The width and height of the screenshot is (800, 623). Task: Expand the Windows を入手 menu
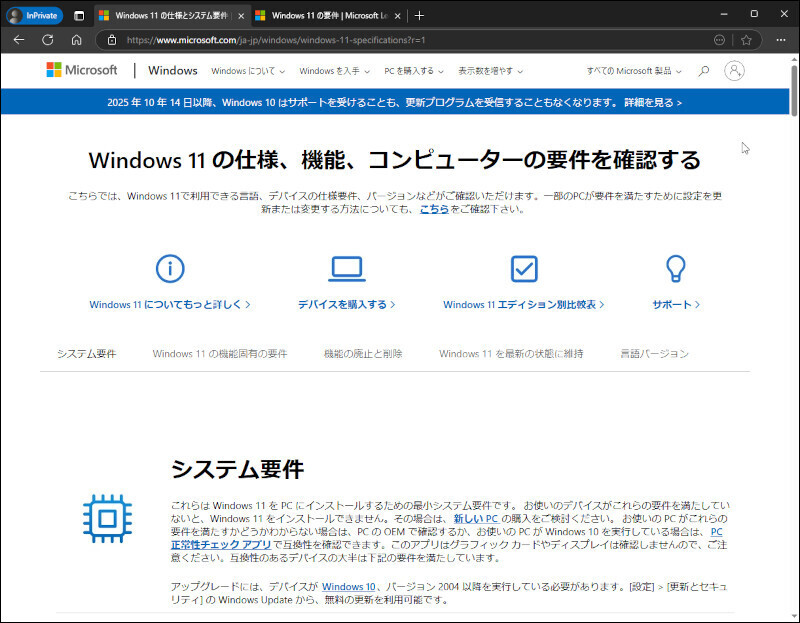tap(334, 71)
